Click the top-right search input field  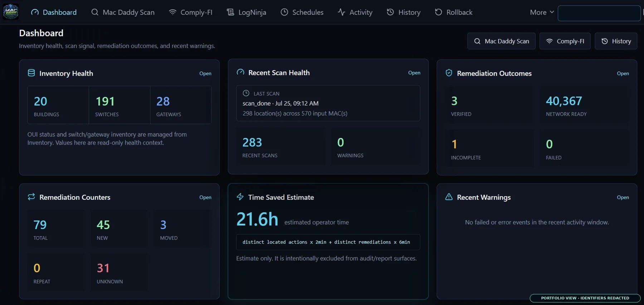pos(599,13)
